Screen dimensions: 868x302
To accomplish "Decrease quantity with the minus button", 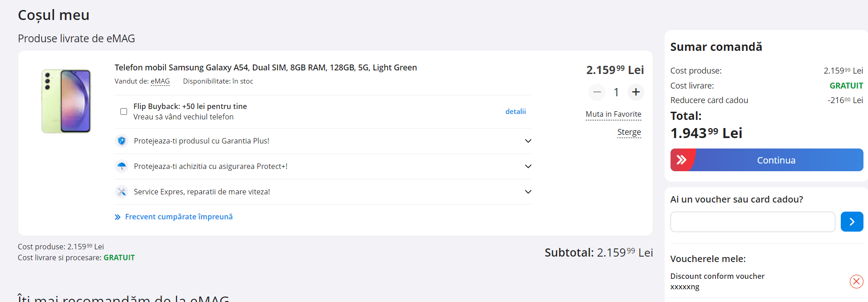I will [597, 92].
